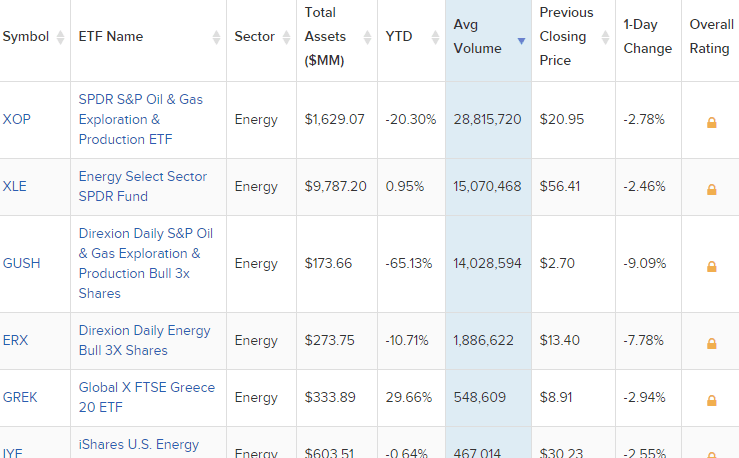Select XOP closing price $20.95
The height and width of the screenshot is (458, 739).
(561, 119)
